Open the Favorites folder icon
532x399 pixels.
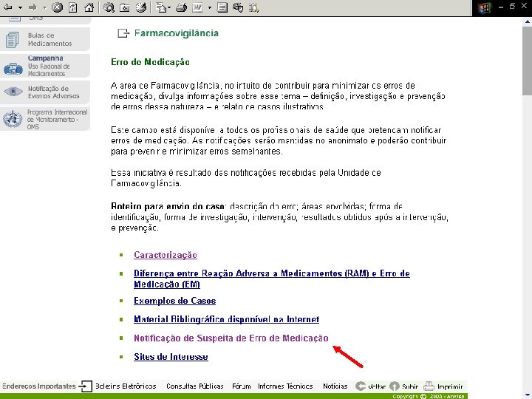(x=125, y=7)
